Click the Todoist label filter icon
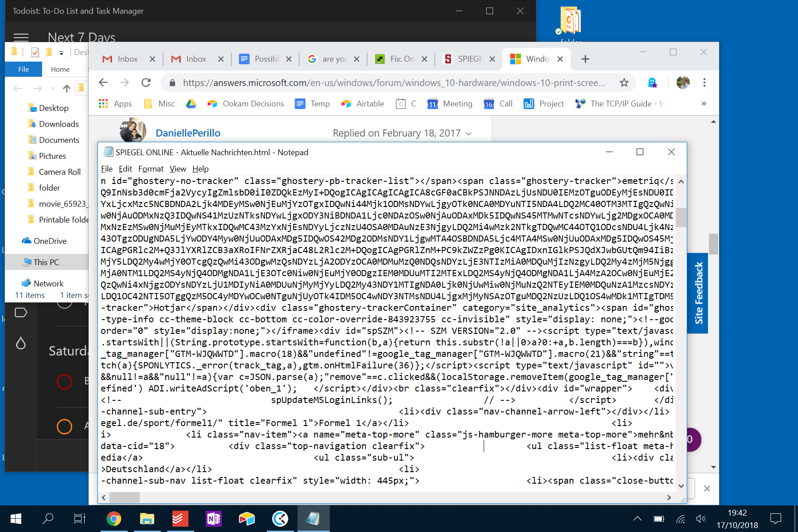Screen dimensions: 798x532 (21, 313)
